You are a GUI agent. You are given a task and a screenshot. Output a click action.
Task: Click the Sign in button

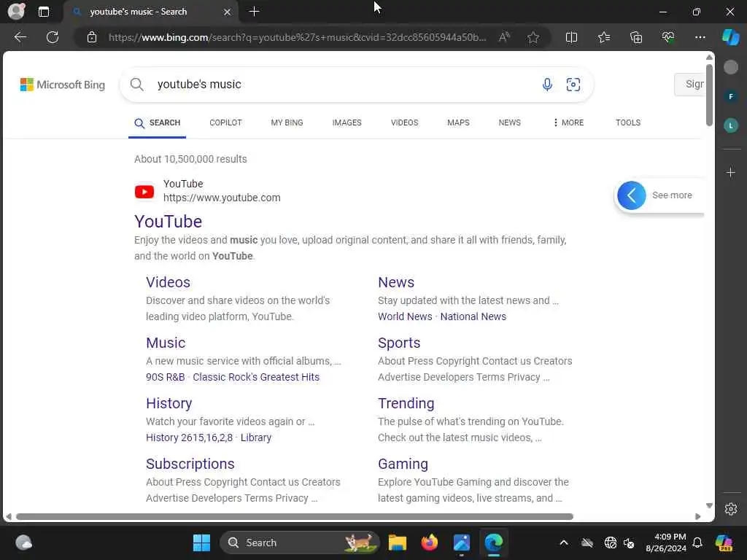(689, 85)
